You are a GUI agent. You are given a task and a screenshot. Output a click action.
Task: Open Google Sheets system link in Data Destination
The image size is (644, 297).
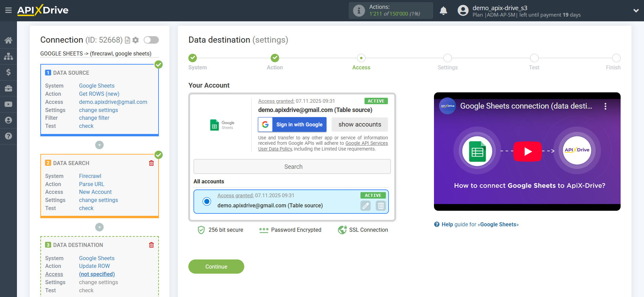click(97, 258)
